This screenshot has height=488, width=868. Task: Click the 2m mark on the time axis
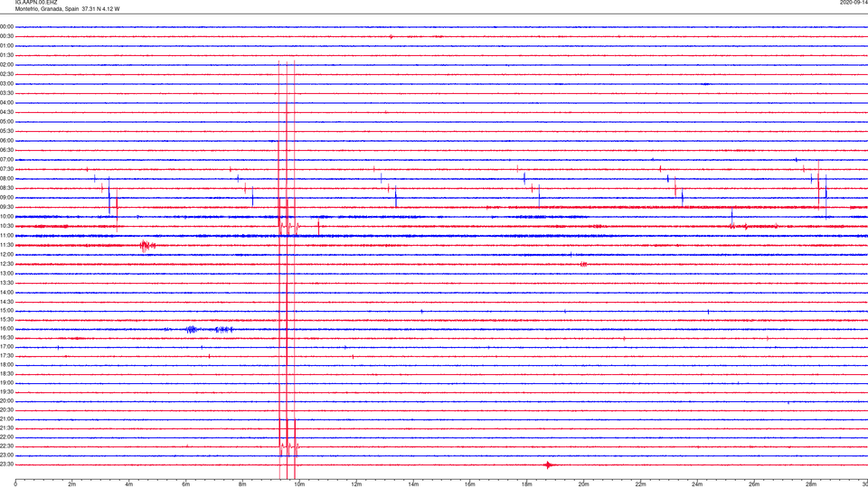(x=72, y=484)
